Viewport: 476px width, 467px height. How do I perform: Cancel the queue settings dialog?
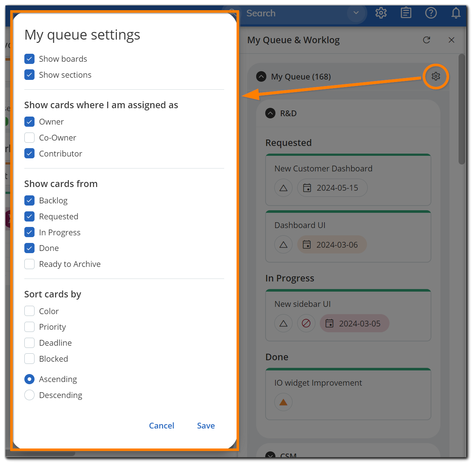(x=161, y=425)
